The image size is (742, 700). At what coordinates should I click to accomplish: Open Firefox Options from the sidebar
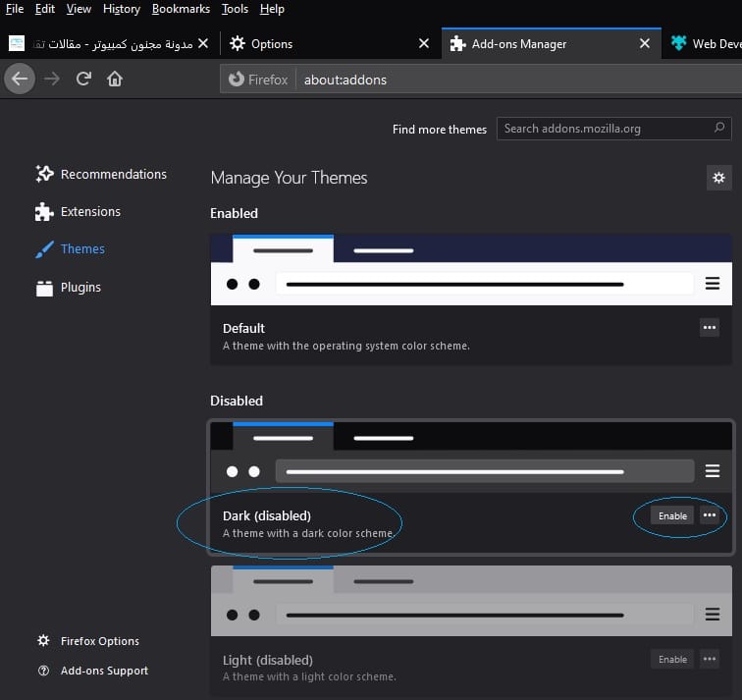[x=88, y=641]
